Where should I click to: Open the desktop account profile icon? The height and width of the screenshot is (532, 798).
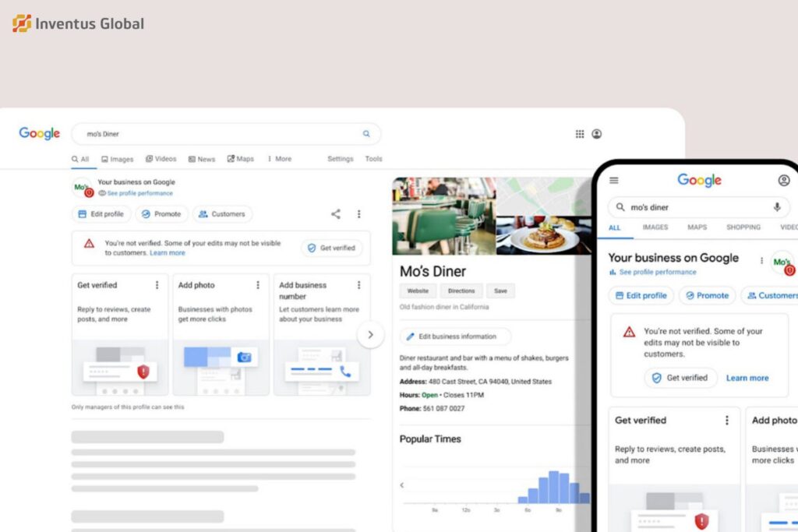pos(596,134)
